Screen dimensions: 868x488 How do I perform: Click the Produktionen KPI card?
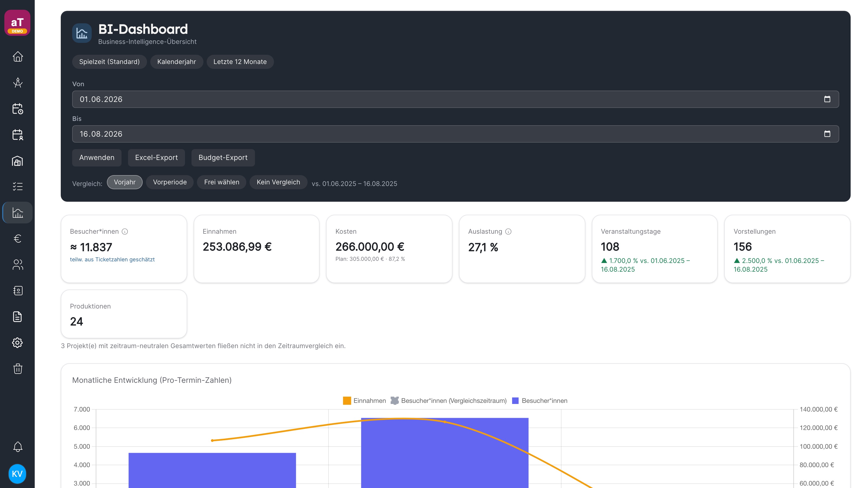(124, 314)
